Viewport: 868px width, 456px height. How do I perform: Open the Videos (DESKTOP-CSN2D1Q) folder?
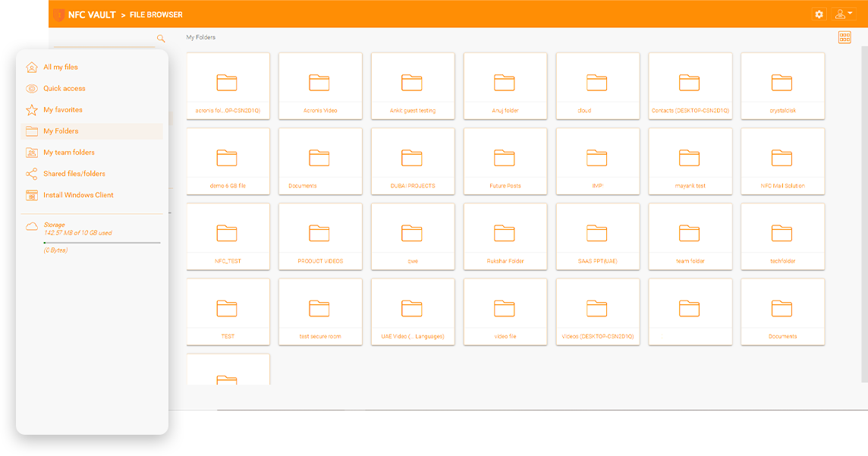(598, 311)
